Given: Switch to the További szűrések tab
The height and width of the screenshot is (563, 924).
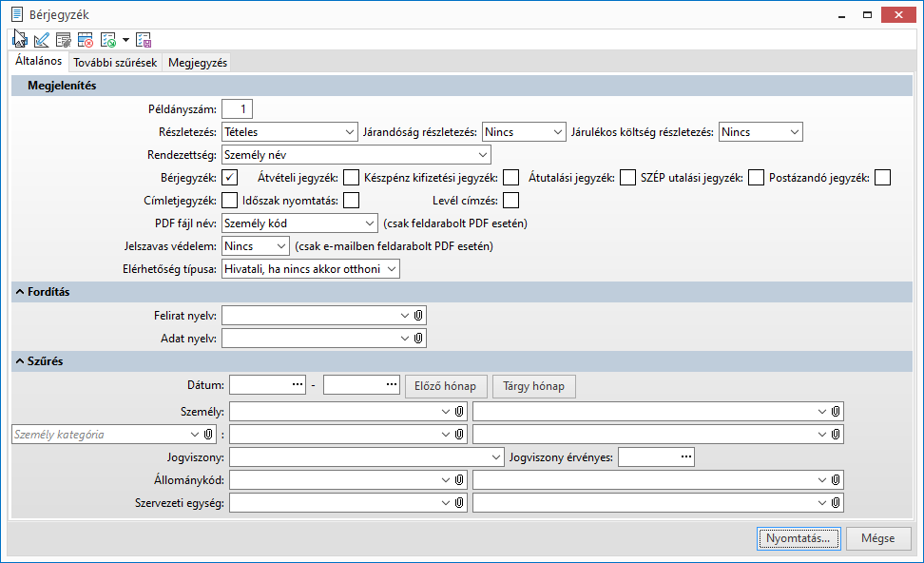Looking at the screenshot, I should point(115,63).
